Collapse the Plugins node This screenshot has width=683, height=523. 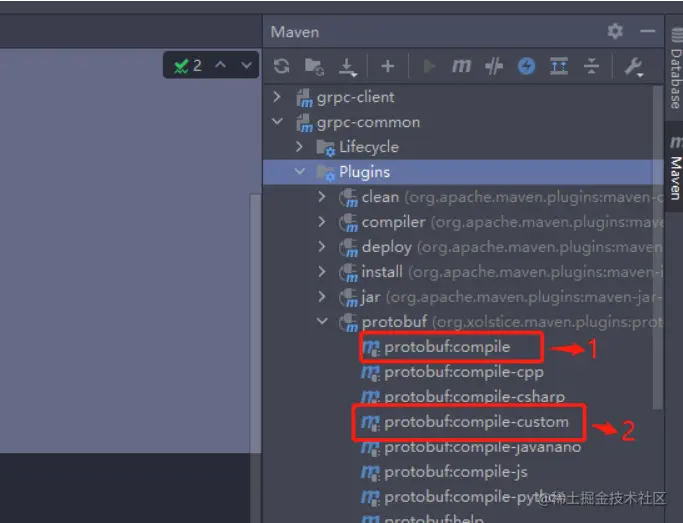[x=300, y=172]
